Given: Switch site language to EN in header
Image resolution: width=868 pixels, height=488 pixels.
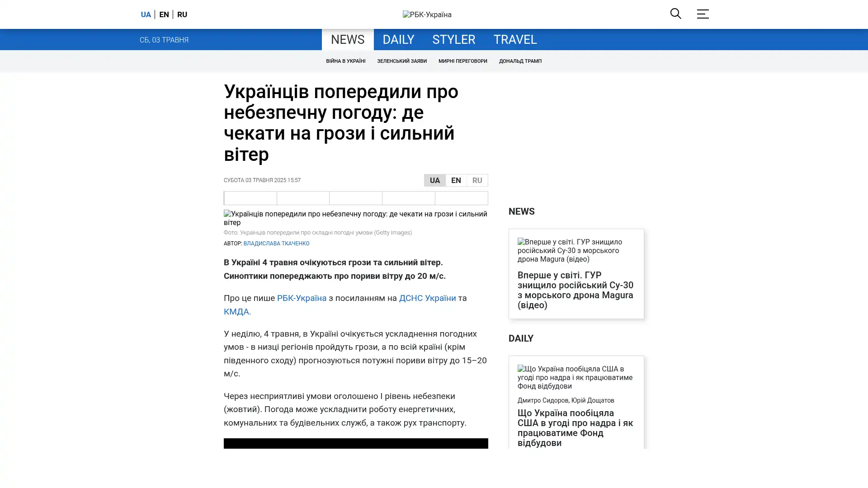Looking at the screenshot, I should (x=164, y=14).
